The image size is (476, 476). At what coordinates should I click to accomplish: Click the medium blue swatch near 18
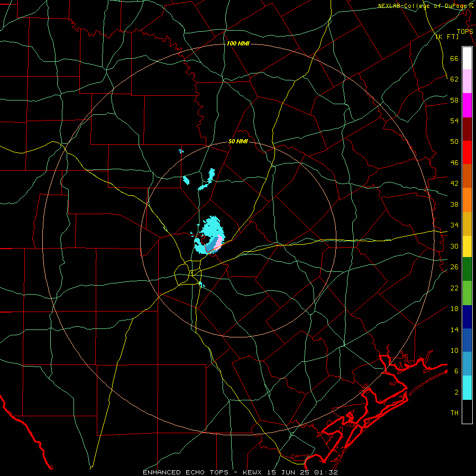(467, 340)
